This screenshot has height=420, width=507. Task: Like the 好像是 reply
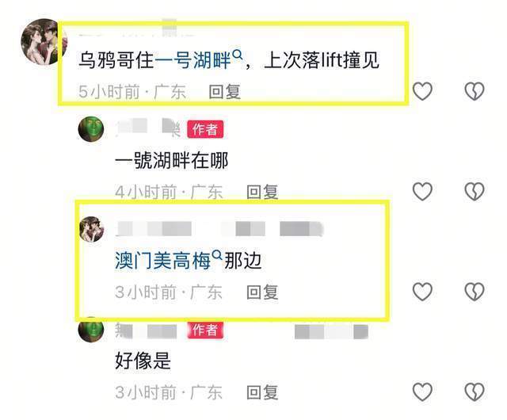[x=422, y=391]
